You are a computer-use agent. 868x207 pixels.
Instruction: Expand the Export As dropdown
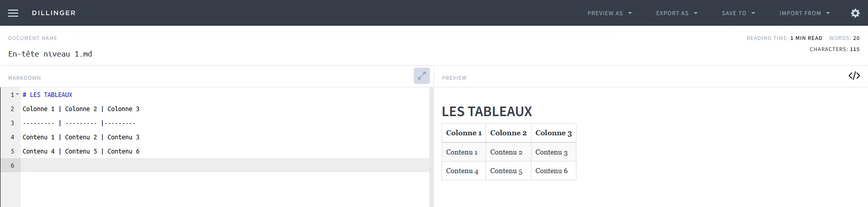tap(677, 13)
